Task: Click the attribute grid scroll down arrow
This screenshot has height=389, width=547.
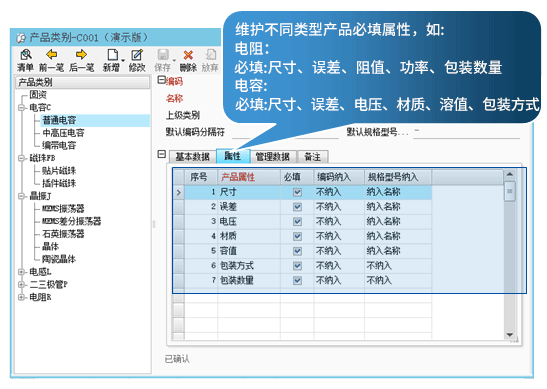Action: tap(510, 335)
